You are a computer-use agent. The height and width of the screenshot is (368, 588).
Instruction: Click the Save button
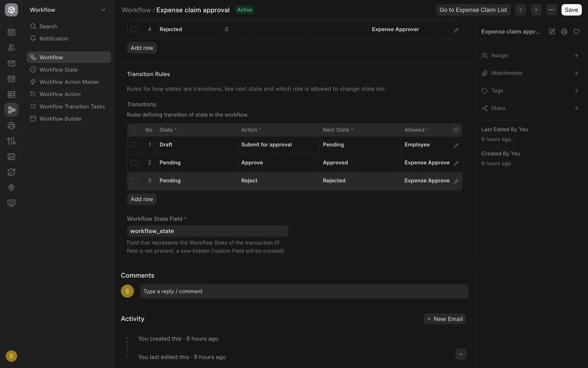click(x=571, y=10)
